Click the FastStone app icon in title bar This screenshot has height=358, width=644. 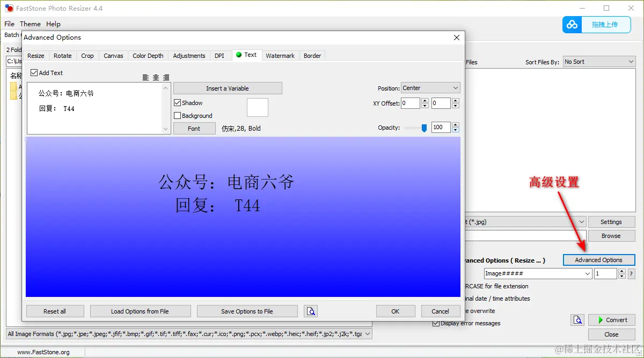click(x=9, y=8)
